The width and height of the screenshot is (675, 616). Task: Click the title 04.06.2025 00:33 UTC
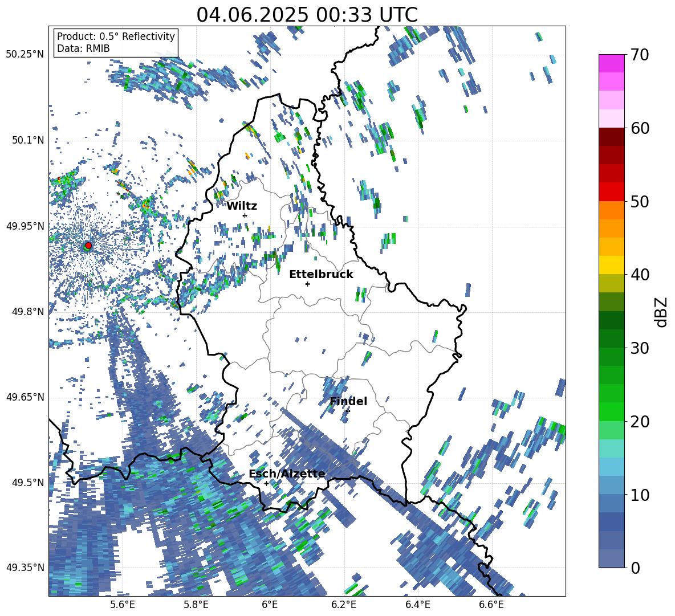(x=307, y=15)
